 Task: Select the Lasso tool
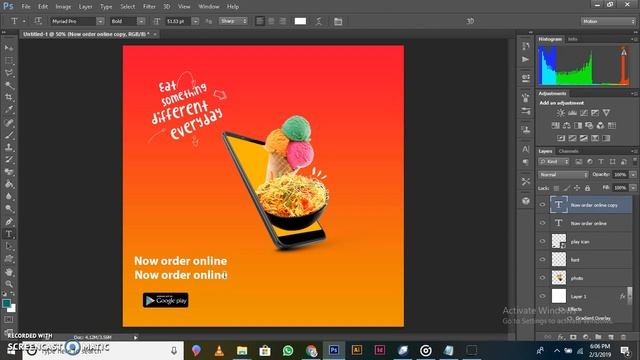pyautogui.click(x=9, y=73)
